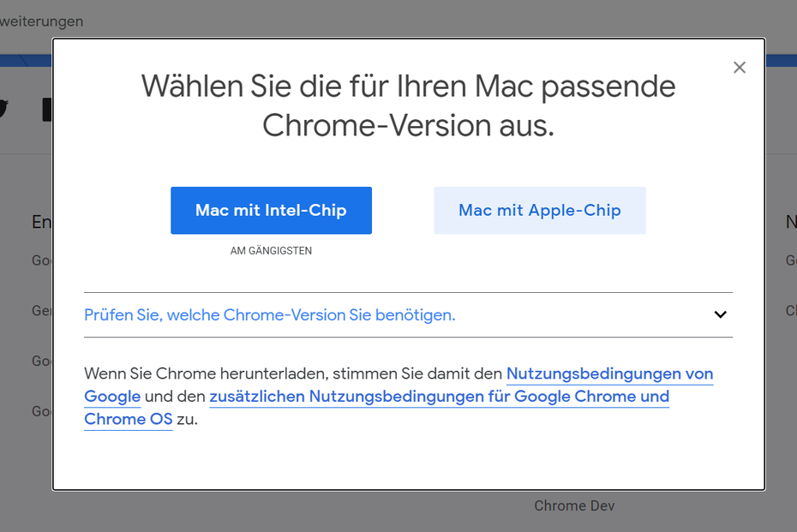The width and height of the screenshot is (797, 532).
Task: Click first 'Go' footer link under 'En' heading
Action: tap(42, 260)
